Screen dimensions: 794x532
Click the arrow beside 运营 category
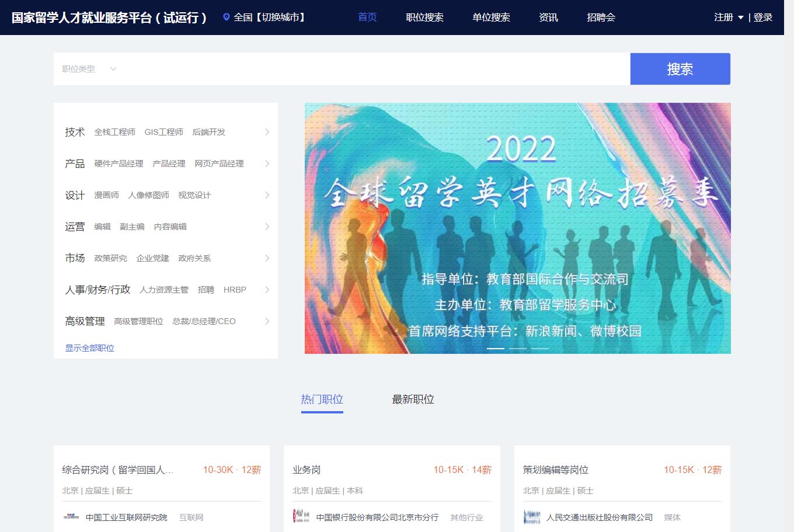267,227
